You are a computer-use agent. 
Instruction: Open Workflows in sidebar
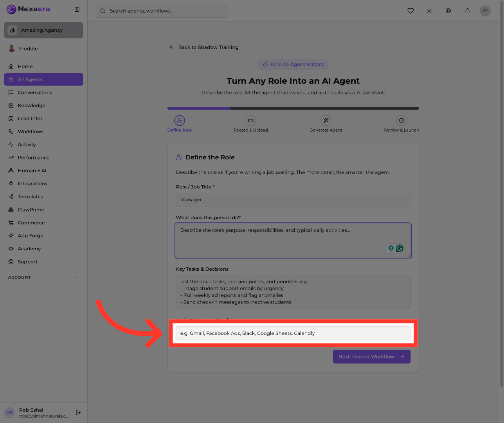44,132
